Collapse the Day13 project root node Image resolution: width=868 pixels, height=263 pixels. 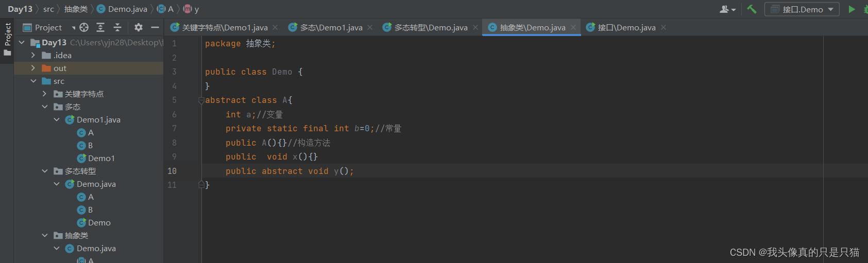point(22,42)
